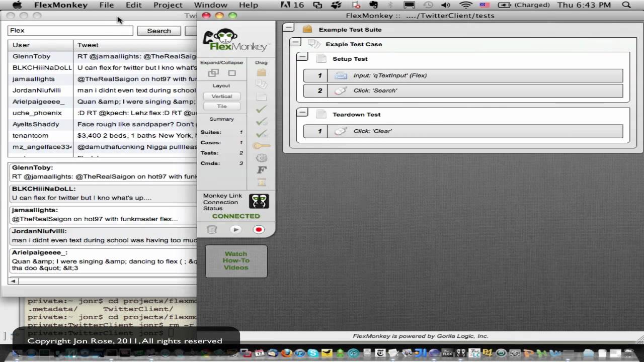Image resolution: width=644 pixels, height=362 pixels.
Task: Collapse the Exaple Test Case node
Action: [295, 43]
